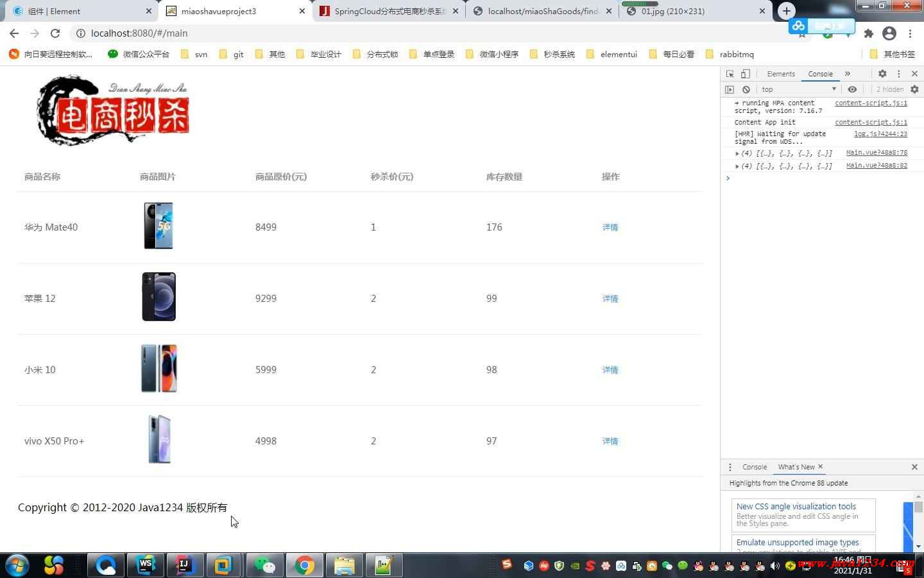Open 详情 link for vivo X50 Pro+
The image size is (924, 578).
pyautogui.click(x=610, y=441)
